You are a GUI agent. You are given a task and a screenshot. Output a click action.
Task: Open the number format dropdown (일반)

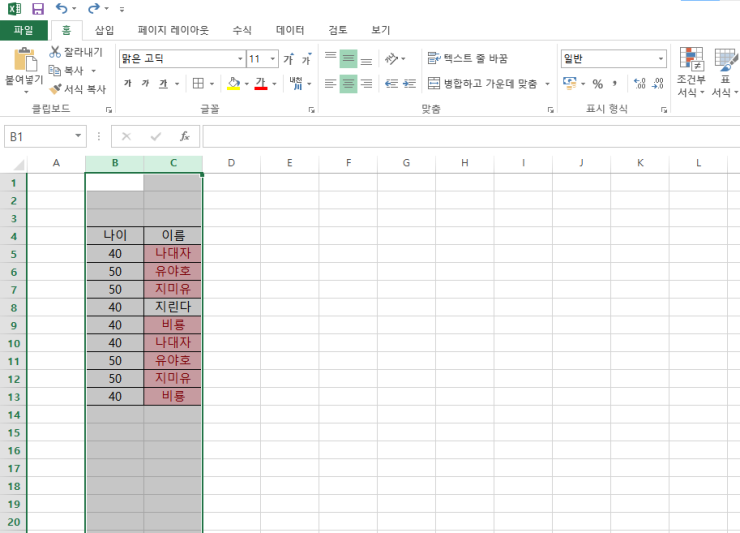661,59
